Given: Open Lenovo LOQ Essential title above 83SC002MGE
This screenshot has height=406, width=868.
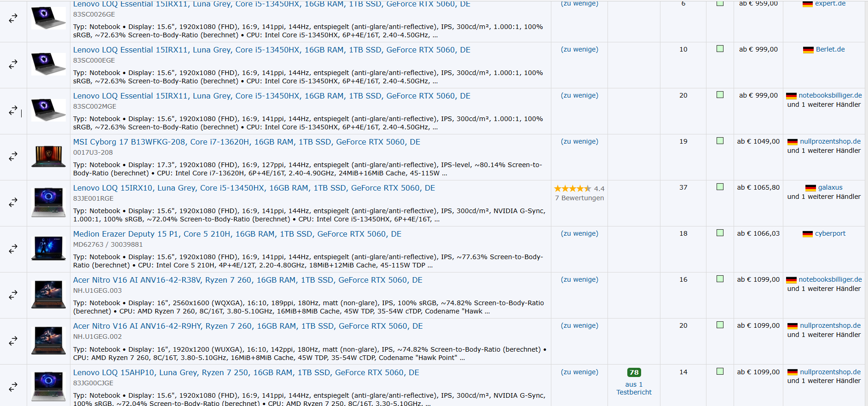Looking at the screenshot, I should (272, 96).
